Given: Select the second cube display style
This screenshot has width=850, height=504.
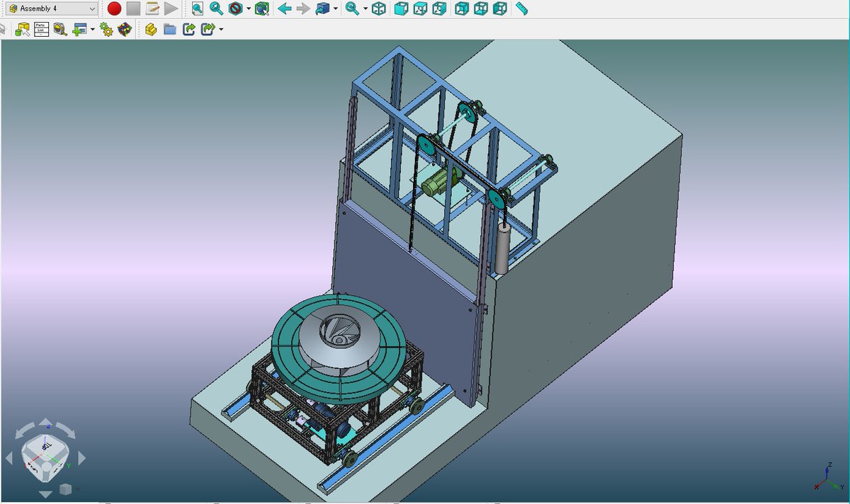Looking at the screenshot, I should 420,8.
